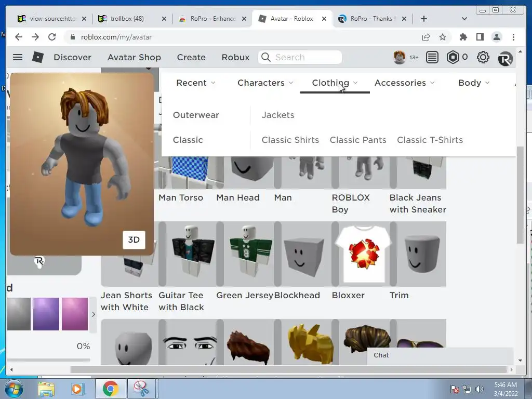Expand the Recent dropdown

coord(195,83)
